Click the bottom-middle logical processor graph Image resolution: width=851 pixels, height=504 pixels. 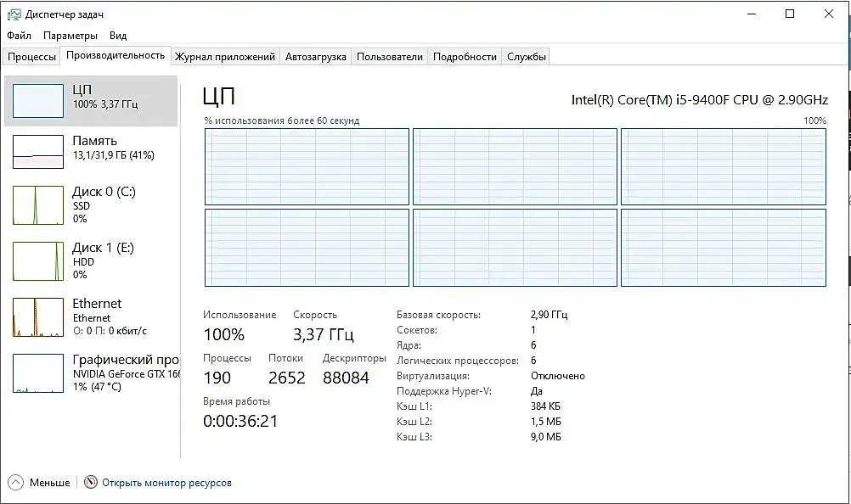point(515,248)
